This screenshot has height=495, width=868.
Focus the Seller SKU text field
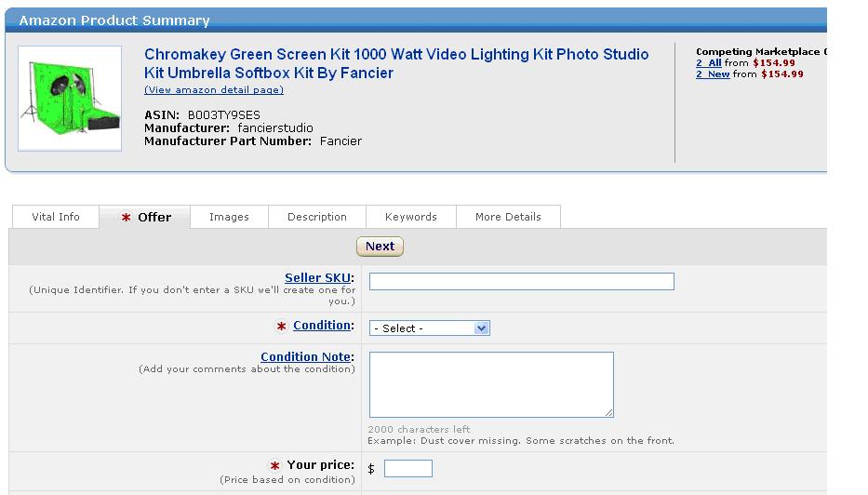click(521, 281)
